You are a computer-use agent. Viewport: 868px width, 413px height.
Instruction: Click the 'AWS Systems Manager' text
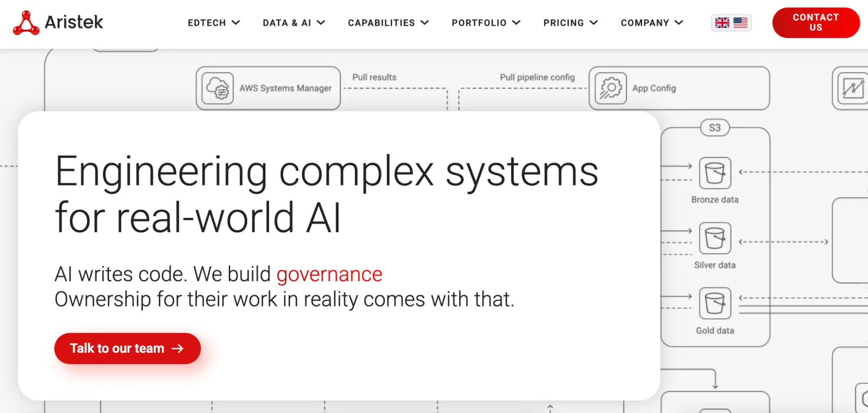[285, 88]
